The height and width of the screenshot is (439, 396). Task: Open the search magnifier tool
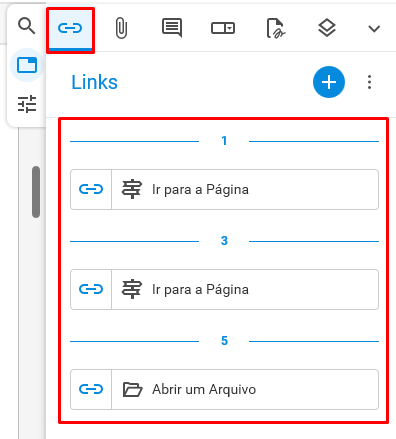(27, 26)
